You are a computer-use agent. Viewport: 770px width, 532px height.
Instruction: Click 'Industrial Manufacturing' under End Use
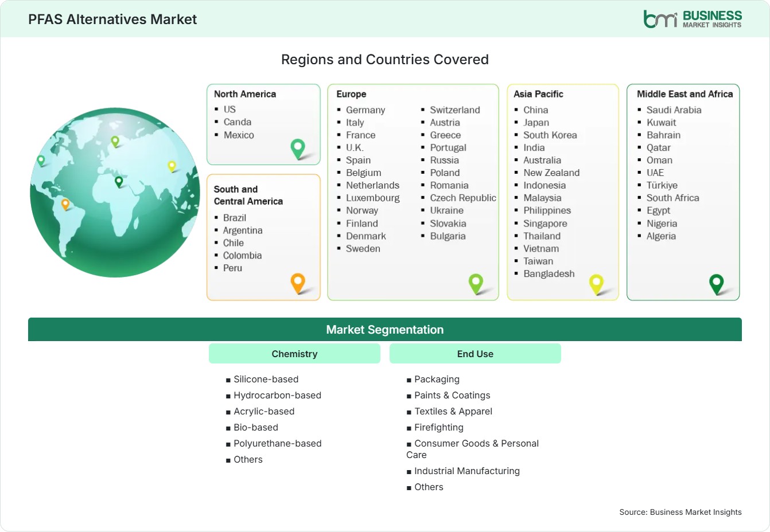click(x=467, y=471)
